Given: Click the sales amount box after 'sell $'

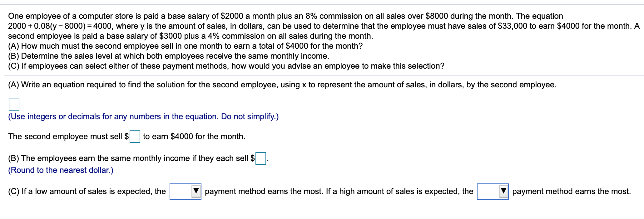Looking at the screenshot, I should [x=135, y=136].
